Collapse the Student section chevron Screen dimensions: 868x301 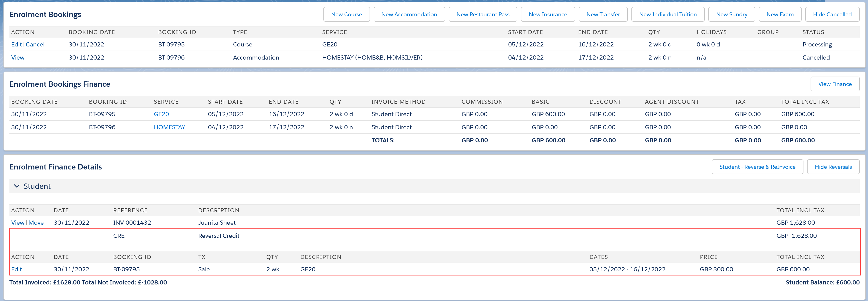(x=17, y=186)
